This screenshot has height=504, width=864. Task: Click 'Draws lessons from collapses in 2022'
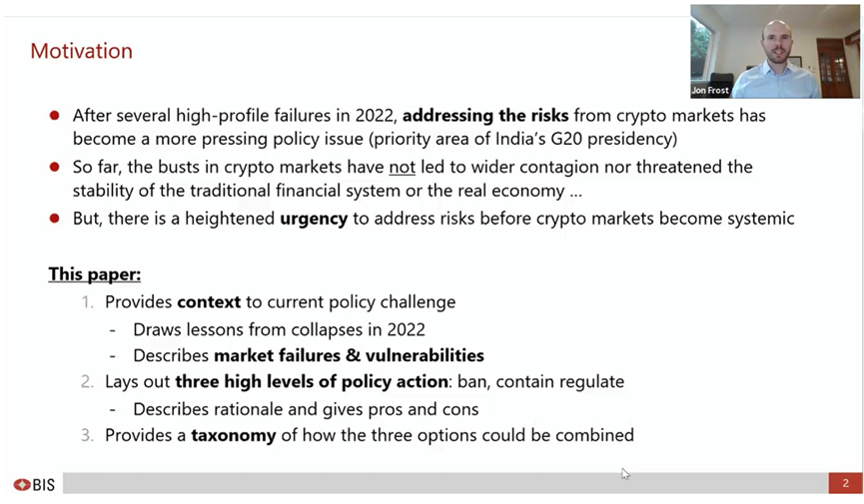coord(279,328)
